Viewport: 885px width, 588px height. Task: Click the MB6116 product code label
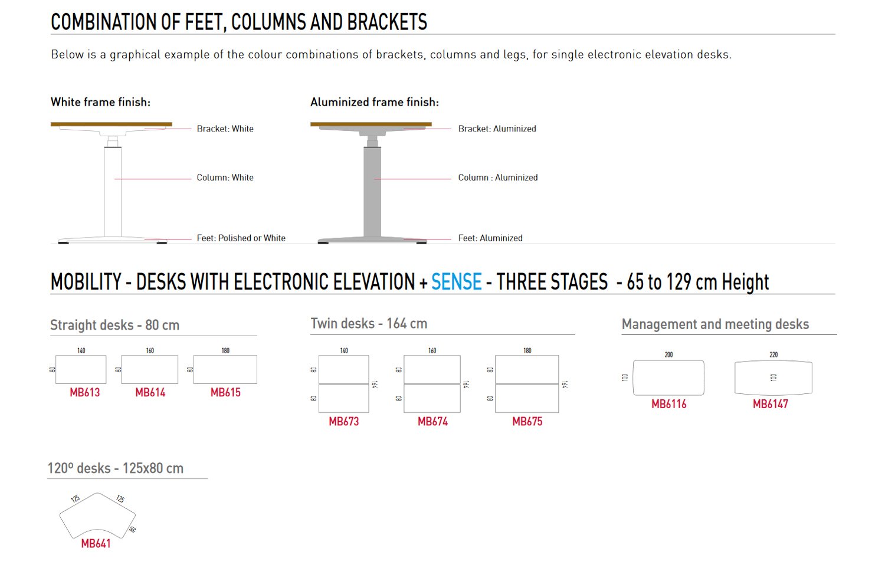pyautogui.click(x=669, y=404)
